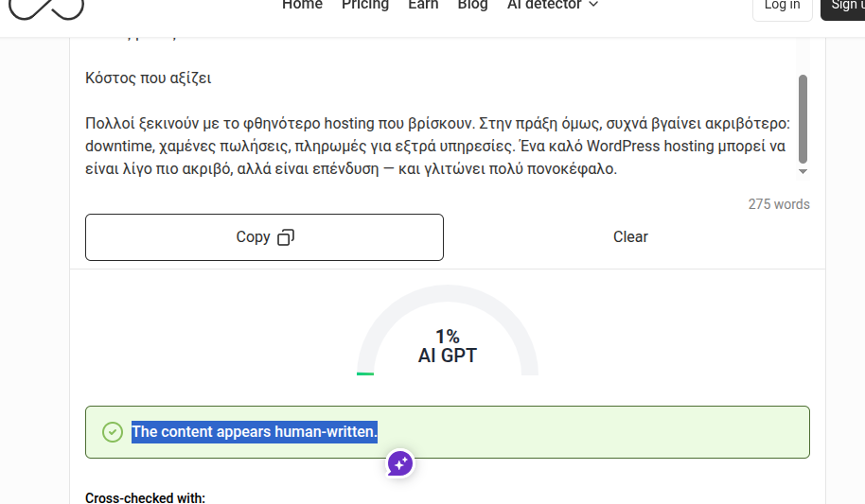This screenshot has height=504, width=865.
Task: Click the infinity logo in the header
Action: pyautogui.click(x=46, y=9)
